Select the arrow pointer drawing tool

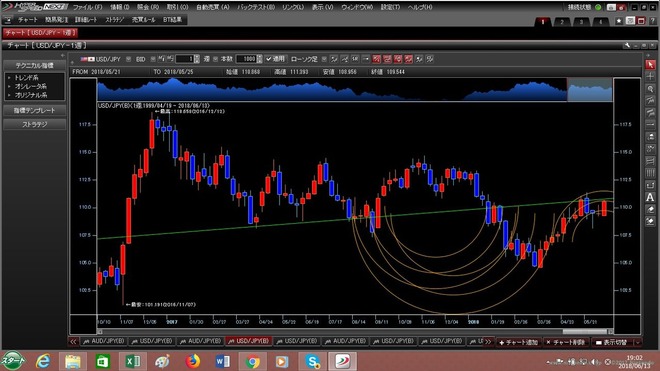coord(650,64)
